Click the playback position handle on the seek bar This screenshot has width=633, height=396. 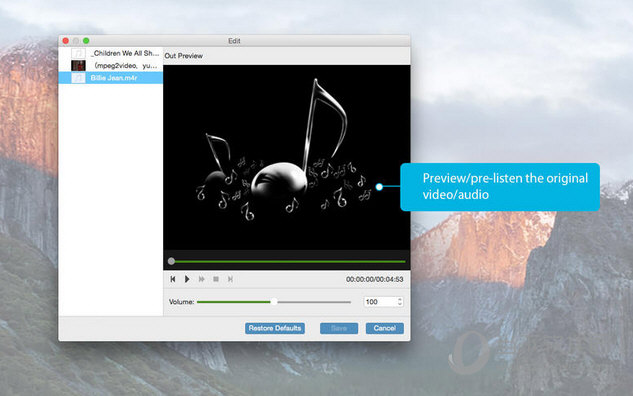point(171,261)
